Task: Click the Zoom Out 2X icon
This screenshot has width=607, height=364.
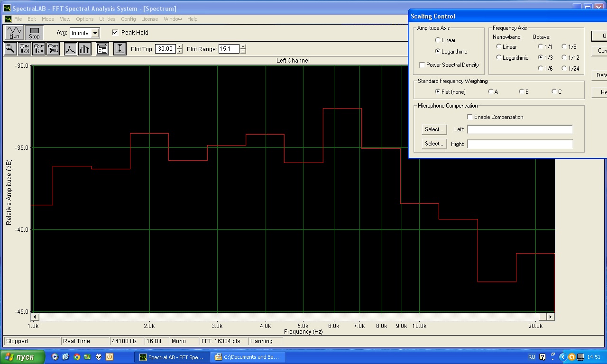Action: click(x=39, y=49)
